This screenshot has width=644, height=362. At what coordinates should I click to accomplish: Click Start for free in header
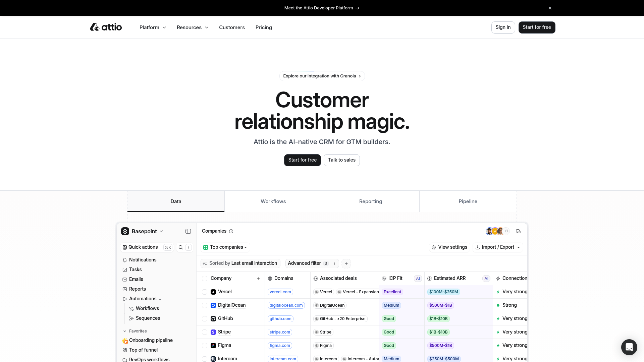click(537, 27)
